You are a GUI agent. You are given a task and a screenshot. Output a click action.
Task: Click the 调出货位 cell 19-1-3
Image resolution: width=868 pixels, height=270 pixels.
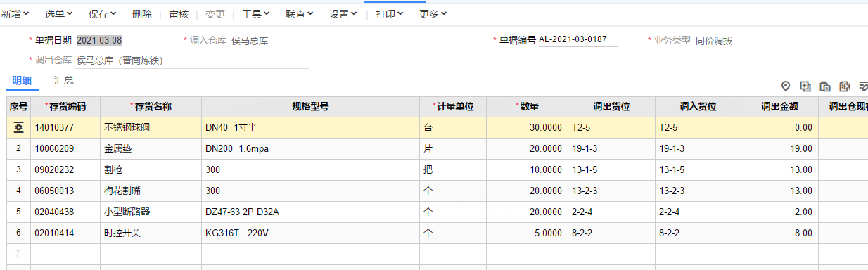612,149
